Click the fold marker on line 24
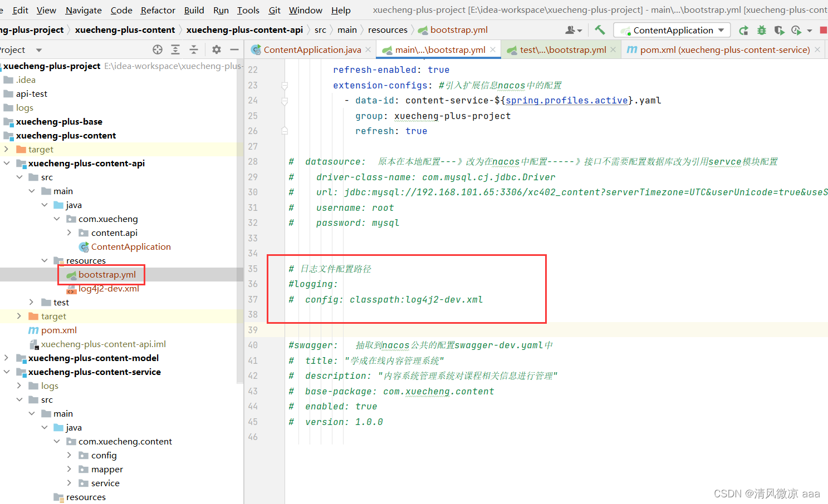Screen dimensions: 828x504 285,101
